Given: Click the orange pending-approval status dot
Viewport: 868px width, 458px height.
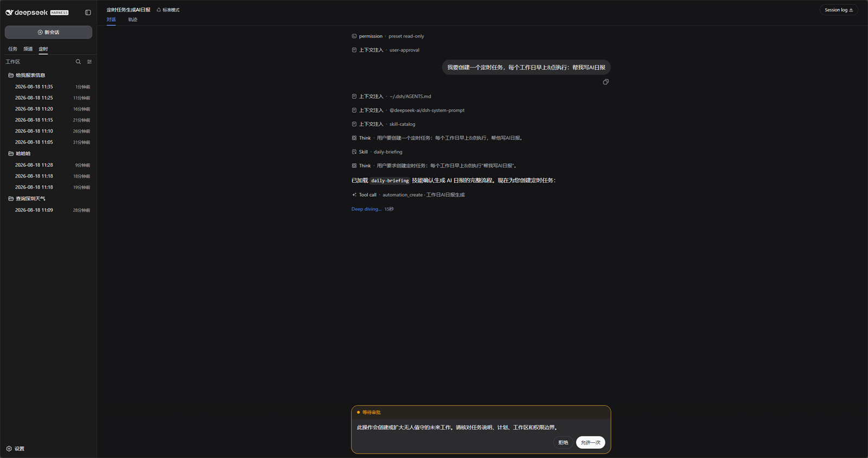Looking at the screenshot, I should click(359, 412).
